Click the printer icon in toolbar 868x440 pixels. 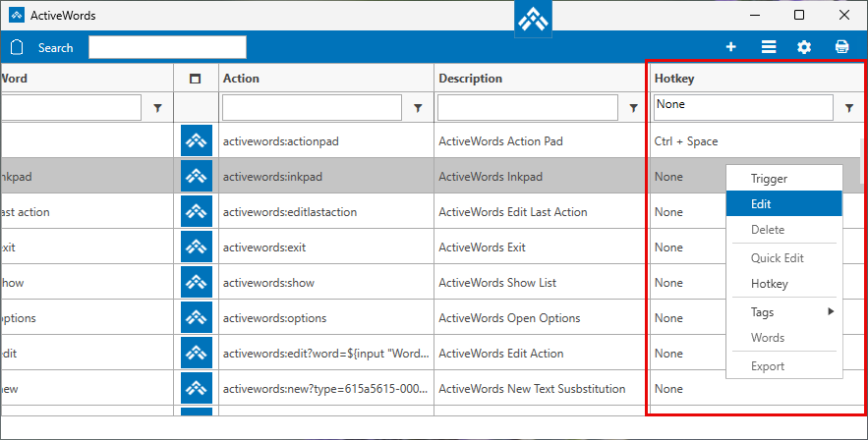click(x=842, y=47)
